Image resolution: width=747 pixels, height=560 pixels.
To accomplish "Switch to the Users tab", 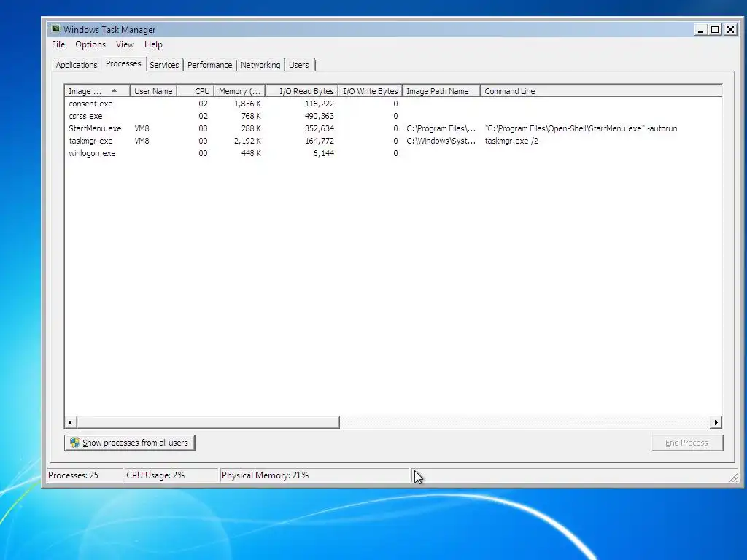I will 298,65.
